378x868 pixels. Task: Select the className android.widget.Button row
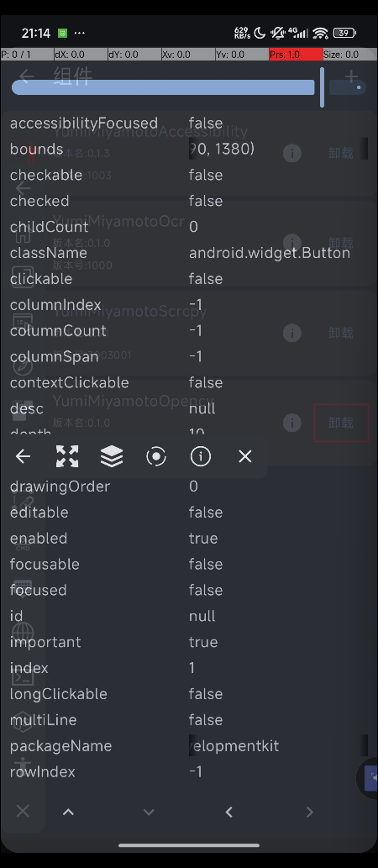[x=189, y=253]
